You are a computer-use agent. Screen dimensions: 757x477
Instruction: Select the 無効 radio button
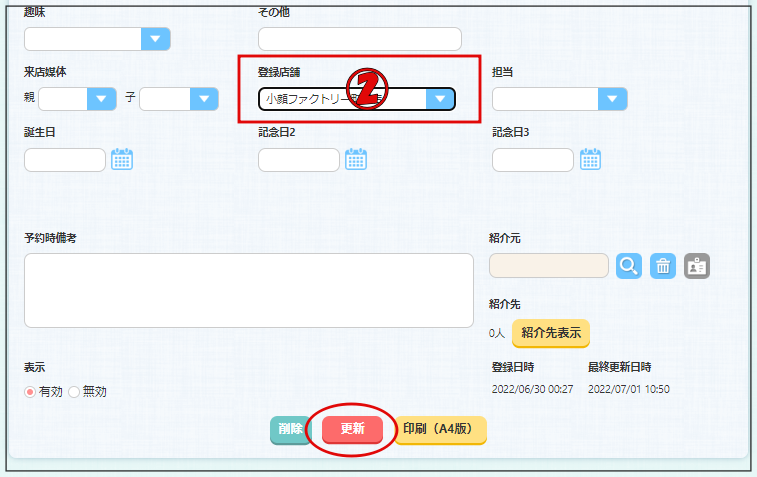point(74,392)
